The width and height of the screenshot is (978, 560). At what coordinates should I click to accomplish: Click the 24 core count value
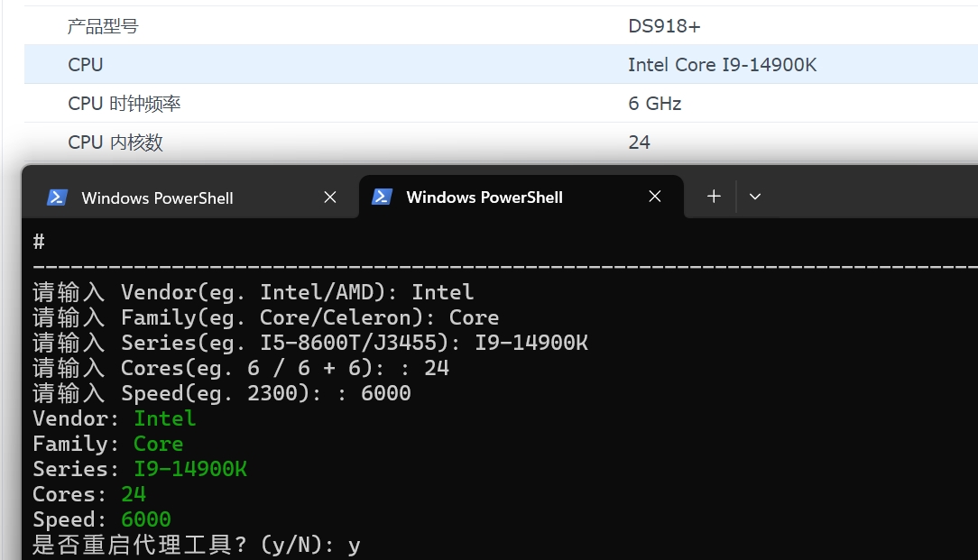click(640, 142)
